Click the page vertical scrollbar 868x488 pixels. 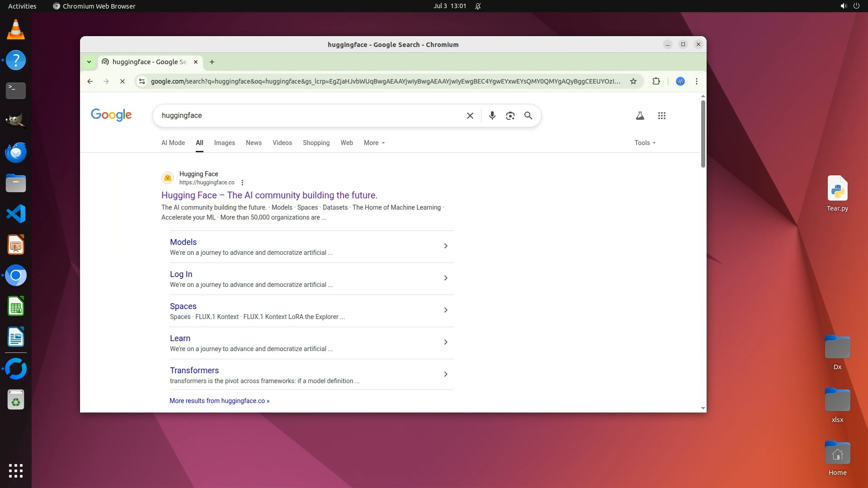coord(703,134)
